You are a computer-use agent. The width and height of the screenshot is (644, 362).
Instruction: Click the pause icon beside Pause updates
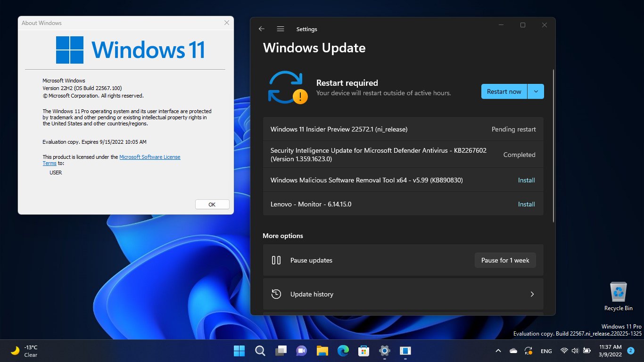pos(276,260)
